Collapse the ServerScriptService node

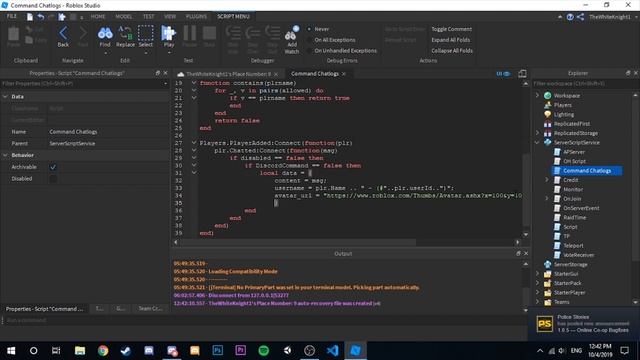pyautogui.click(x=538, y=142)
